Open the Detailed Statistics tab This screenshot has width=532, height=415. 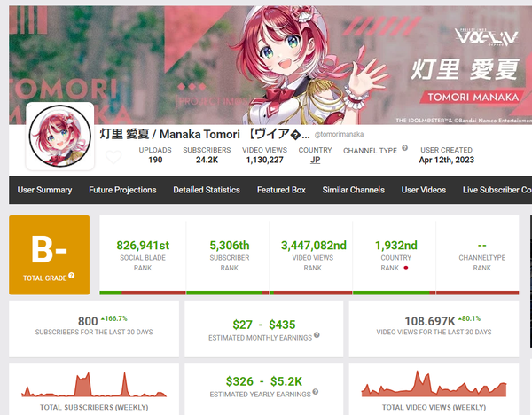207,190
